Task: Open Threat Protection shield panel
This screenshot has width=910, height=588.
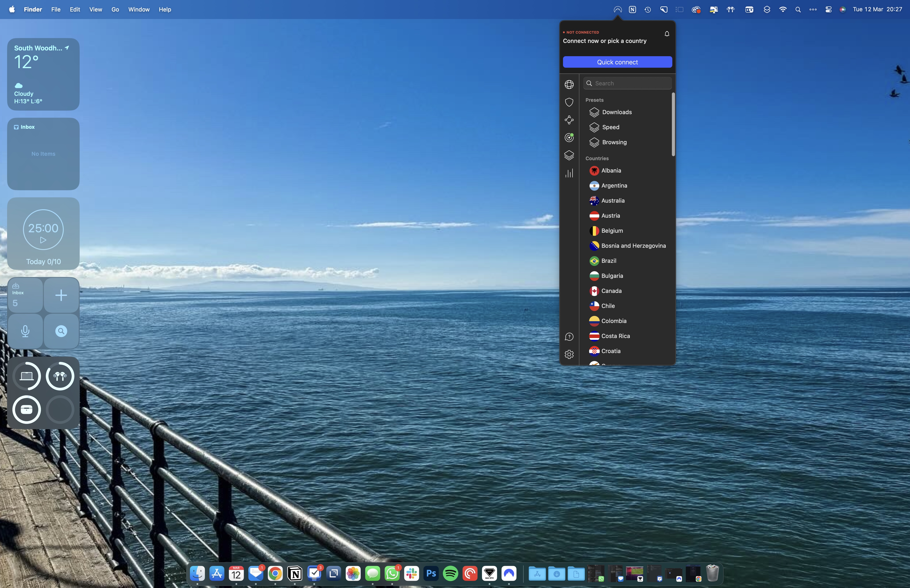Action: click(x=569, y=102)
